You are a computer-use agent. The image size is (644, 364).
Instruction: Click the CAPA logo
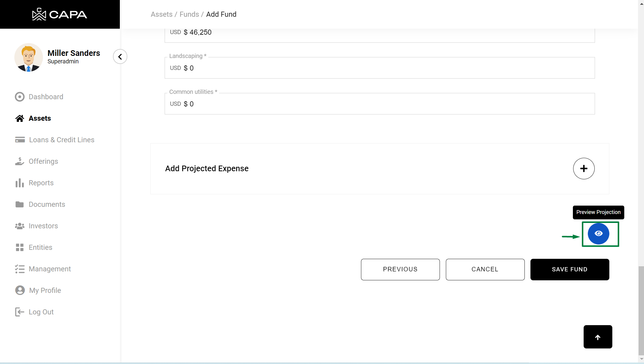tap(60, 14)
